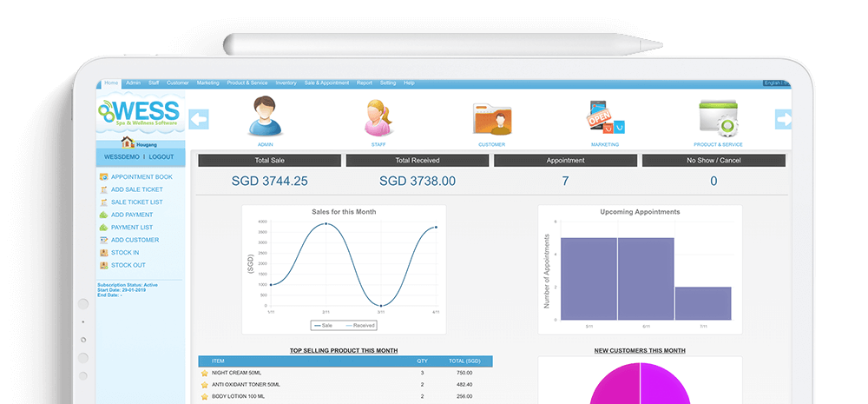Click the 482.40 total for Anti Oxidant Toner
868x404 pixels.
(464, 385)
